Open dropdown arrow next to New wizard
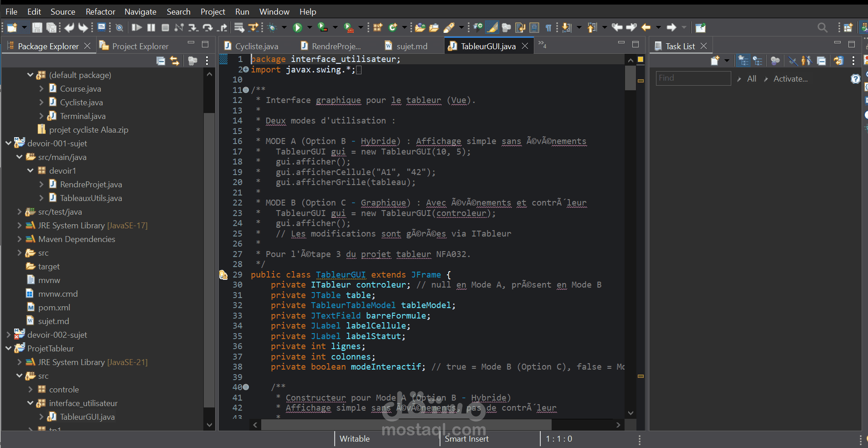Viewport: 868px width, 448px height. click(x=24, y=28)
